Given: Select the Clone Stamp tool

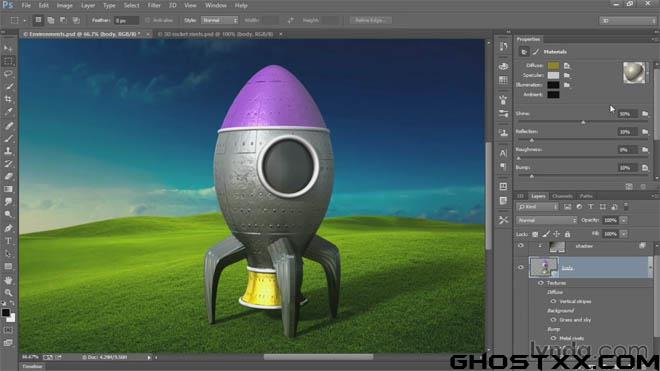Looking at the screenshot, I should click(8, 151).
